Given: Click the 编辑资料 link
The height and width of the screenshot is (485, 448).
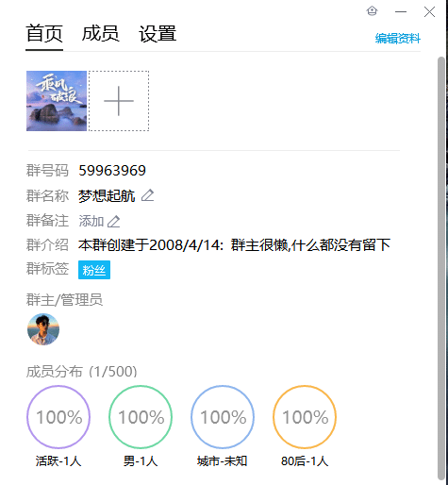Looking at the screenshot, I should pos(398,39).
